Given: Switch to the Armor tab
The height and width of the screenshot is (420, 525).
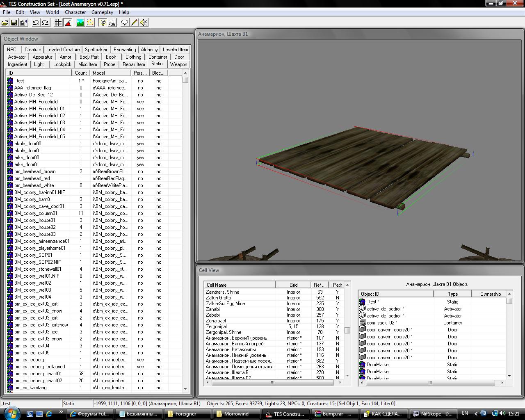Looking at the screenshot, I should point(66,57).
